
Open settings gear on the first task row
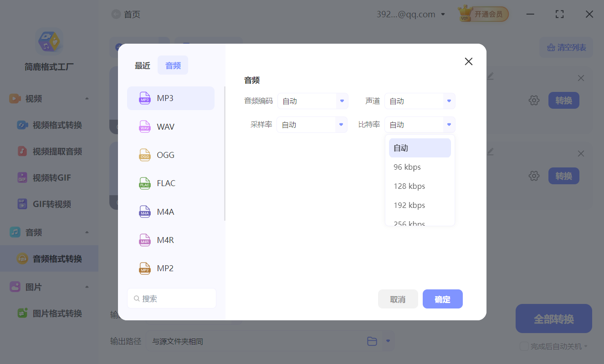533,100
